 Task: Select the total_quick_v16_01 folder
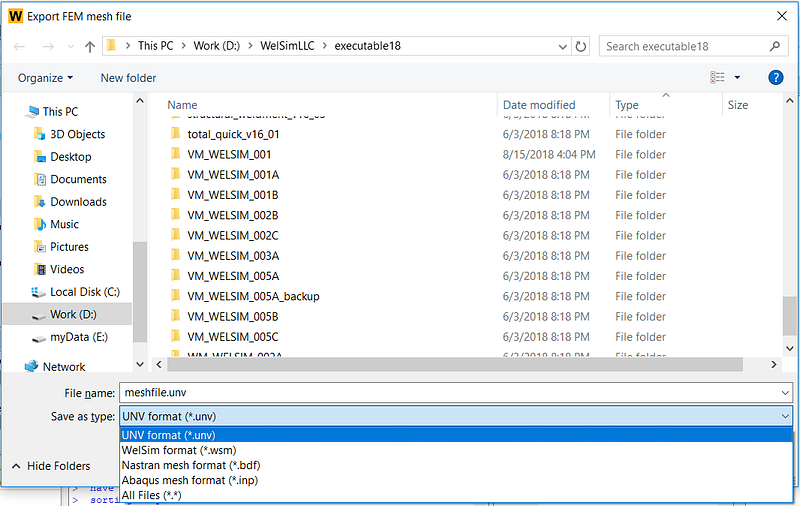point(233,134)
